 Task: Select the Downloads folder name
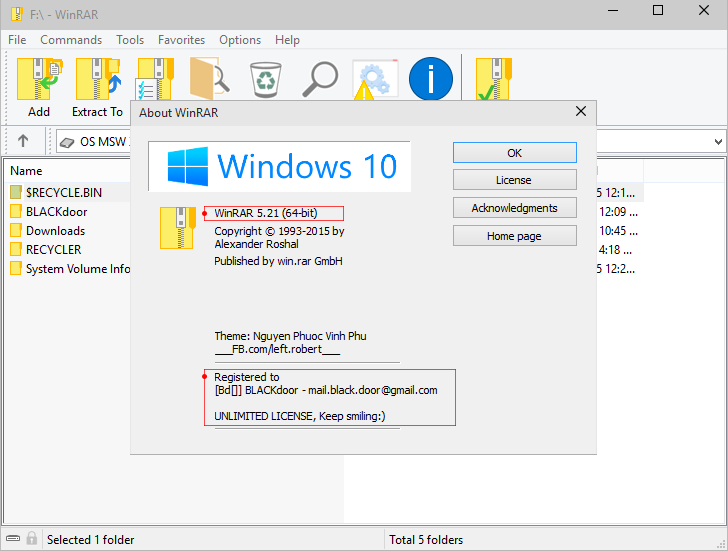tap(56, 231)
